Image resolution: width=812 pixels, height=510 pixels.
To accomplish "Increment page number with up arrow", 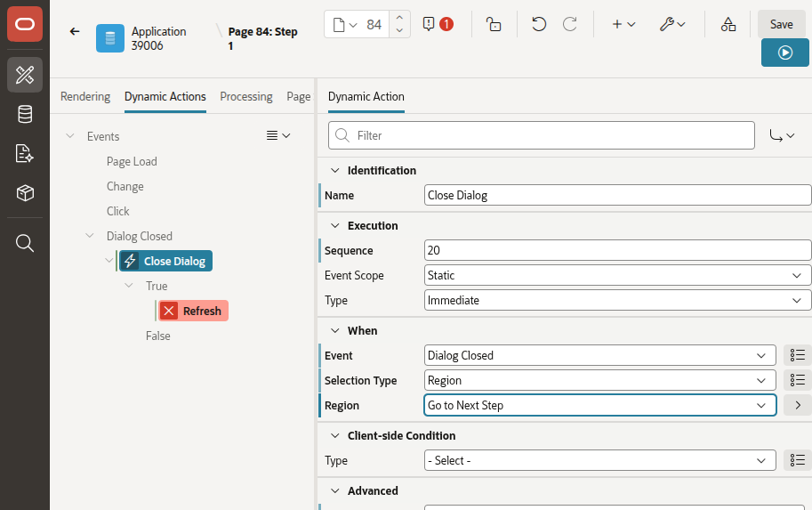I will pos(399,17).
